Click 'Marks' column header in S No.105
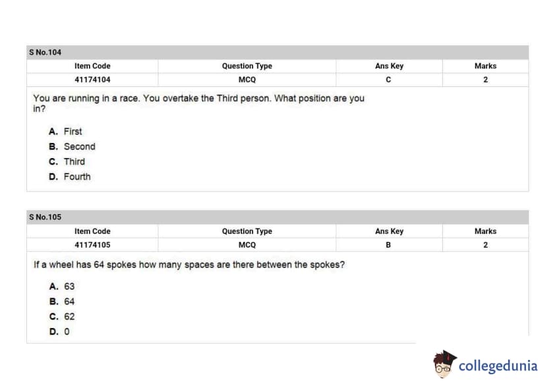The height and width of the screenshot is (392, 555). (x=485, y=231)
